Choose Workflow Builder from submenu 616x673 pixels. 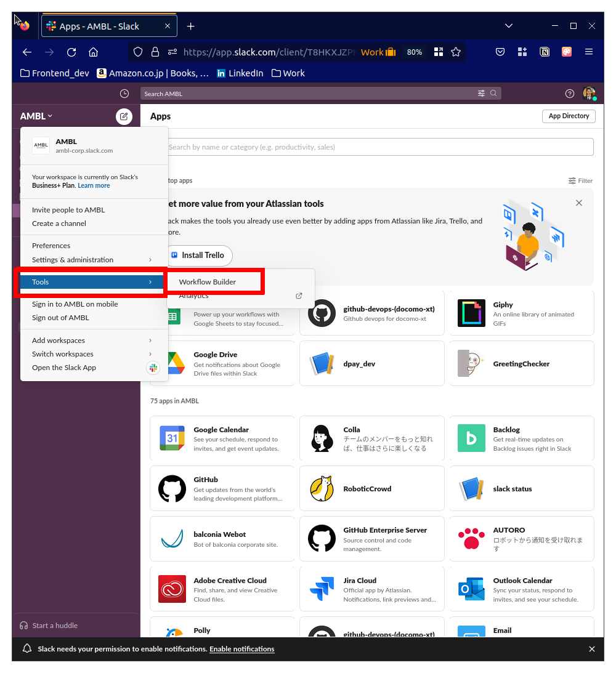[208, 282]
